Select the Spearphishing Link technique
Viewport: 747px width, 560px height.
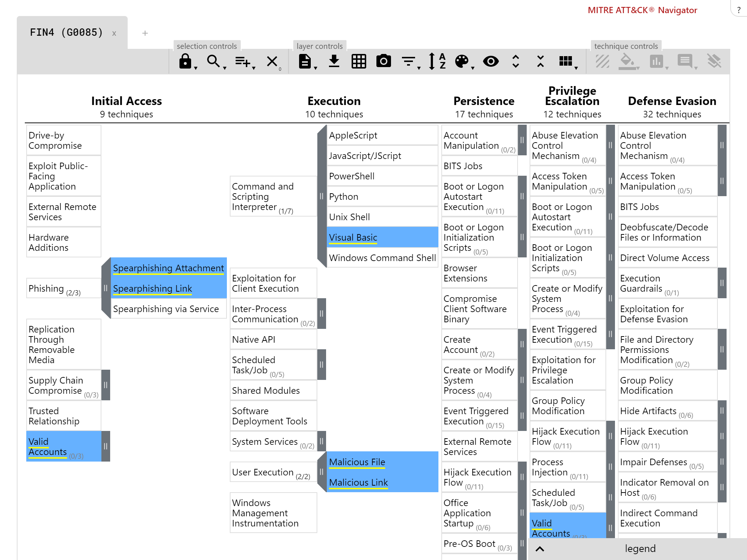(x=169, y=288)
